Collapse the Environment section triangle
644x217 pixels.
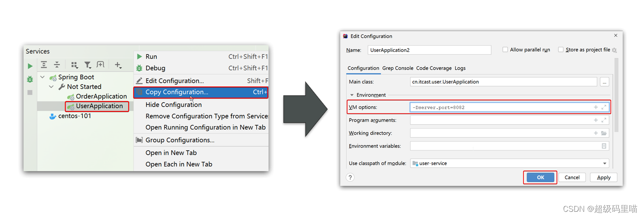pyautogui.click(x=351, y=95)
